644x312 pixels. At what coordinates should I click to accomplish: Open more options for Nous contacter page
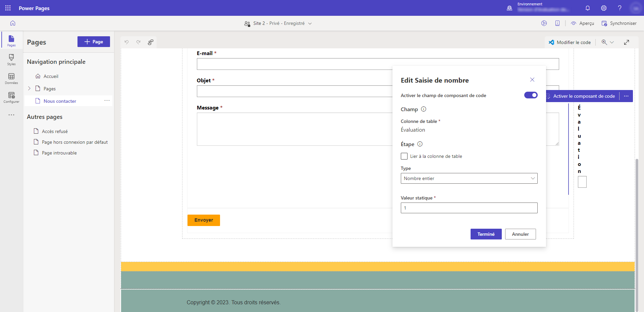[x=107, y=100]
